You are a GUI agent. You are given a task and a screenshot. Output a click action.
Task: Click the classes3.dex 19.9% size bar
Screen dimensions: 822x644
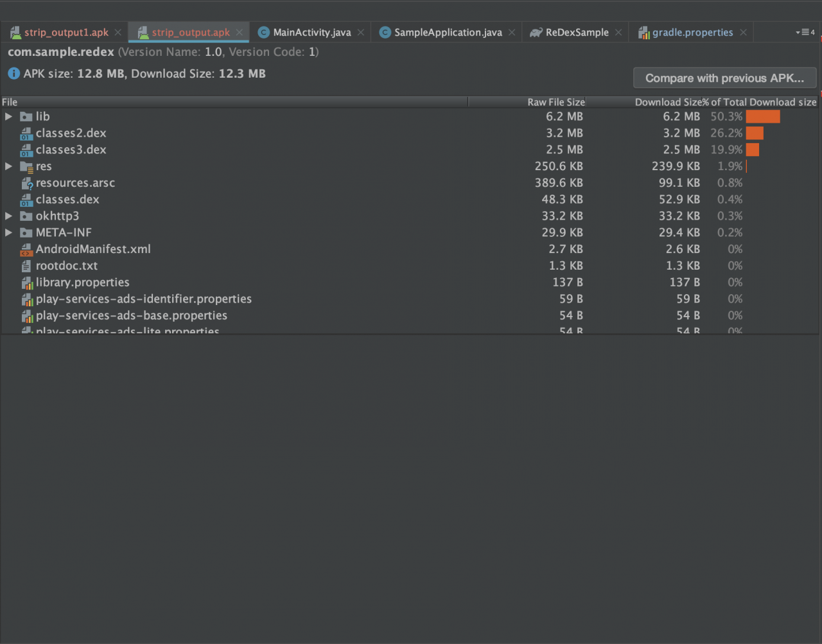tap(753, 150)
